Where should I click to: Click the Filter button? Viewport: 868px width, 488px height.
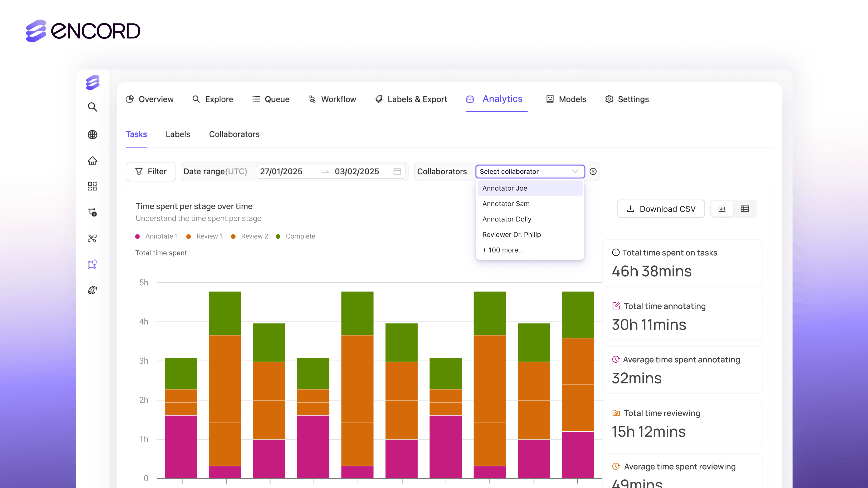(150, 172)
